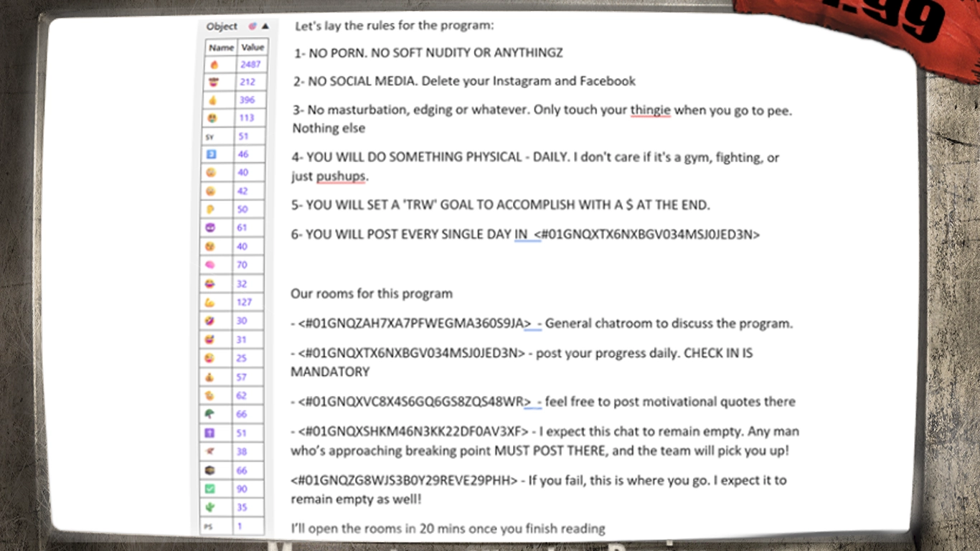980x551 pixels.
Task: Sort by the Value column header
Action: (x=253, y=47)
